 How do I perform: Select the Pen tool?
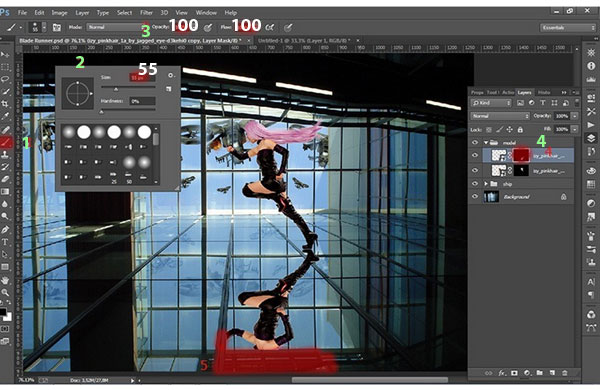pyautogui.click(x=5, y=229)
